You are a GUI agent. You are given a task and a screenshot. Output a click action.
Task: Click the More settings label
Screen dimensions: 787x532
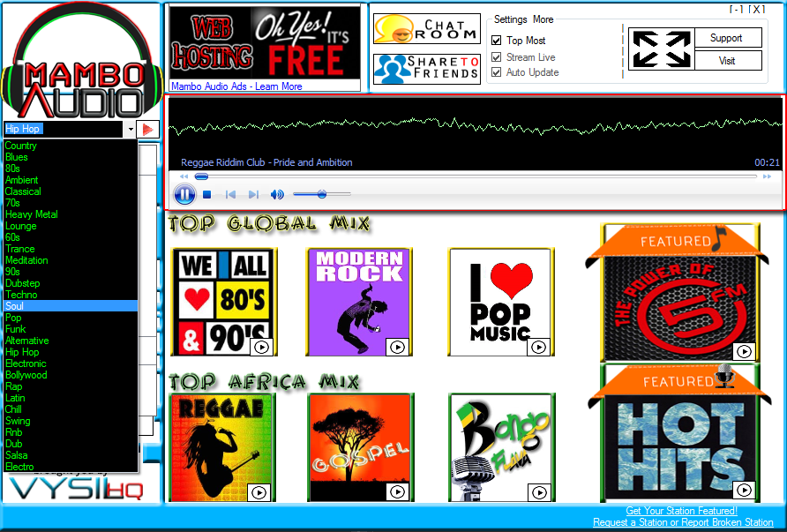point(543,19)
